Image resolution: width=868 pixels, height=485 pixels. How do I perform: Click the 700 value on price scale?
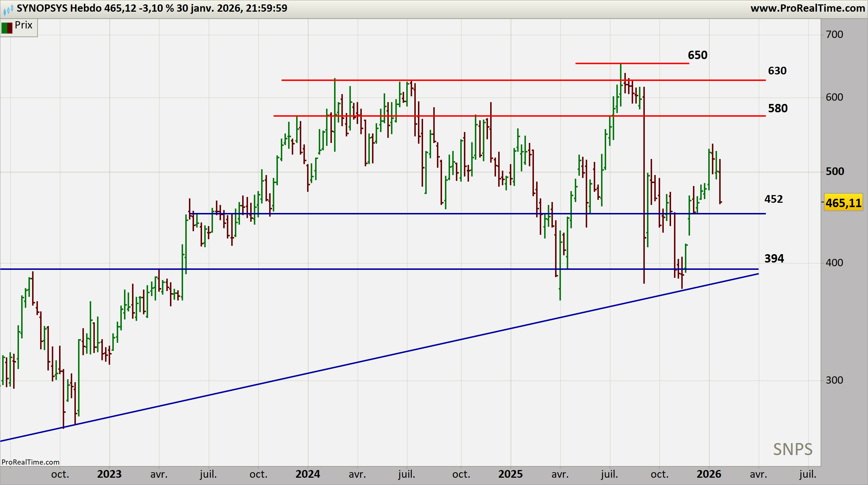pos(834,35)
